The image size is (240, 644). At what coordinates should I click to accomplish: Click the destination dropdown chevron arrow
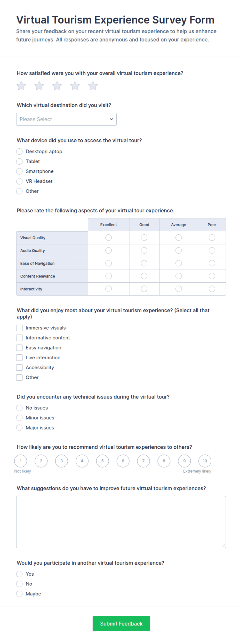pyautogui.click(x=111, y=119)
